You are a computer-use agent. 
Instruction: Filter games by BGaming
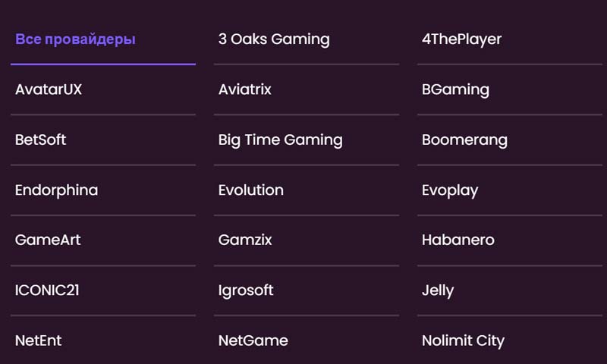455,89
